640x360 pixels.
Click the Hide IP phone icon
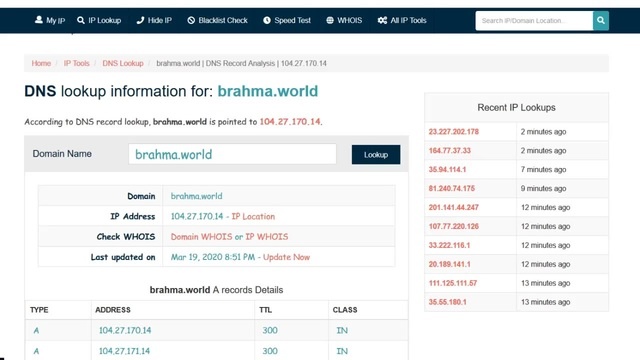(x=140, y=20)
